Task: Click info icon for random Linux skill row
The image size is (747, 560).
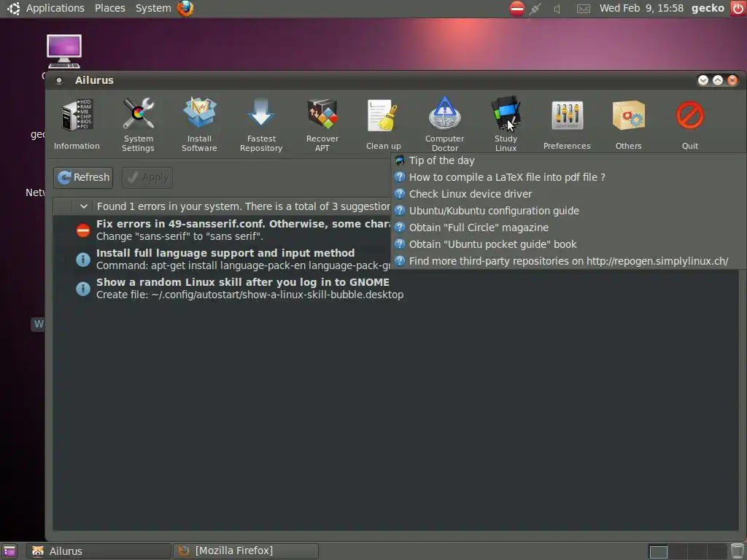Action: click(x=83, y=289)
